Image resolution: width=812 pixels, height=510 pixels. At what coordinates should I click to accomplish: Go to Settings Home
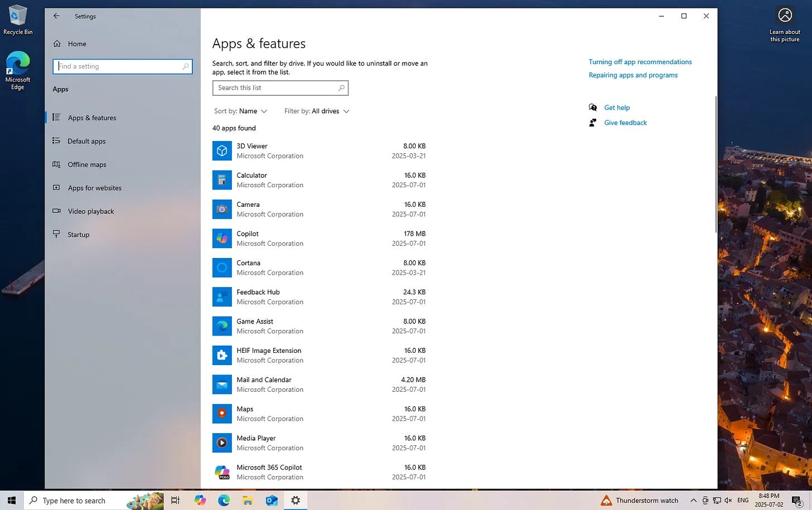point(123,43)
